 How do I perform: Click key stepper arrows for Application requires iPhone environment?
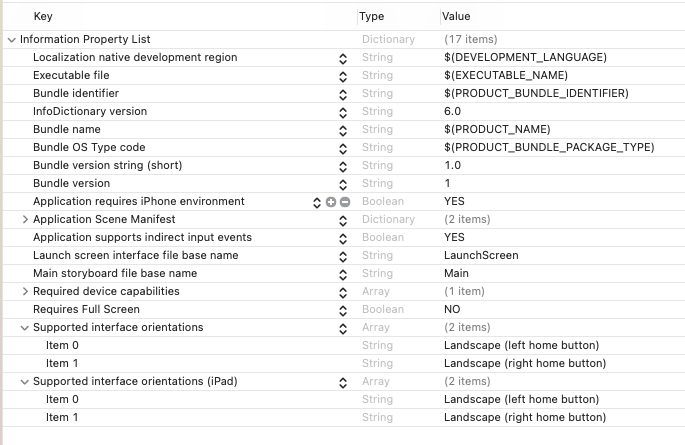[x=318, y=202]
